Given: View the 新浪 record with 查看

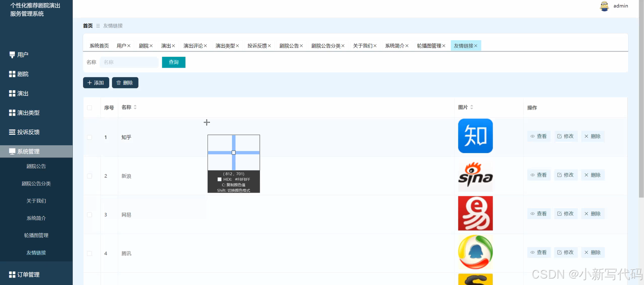Looking at the screenshot, I should [539, 175].
